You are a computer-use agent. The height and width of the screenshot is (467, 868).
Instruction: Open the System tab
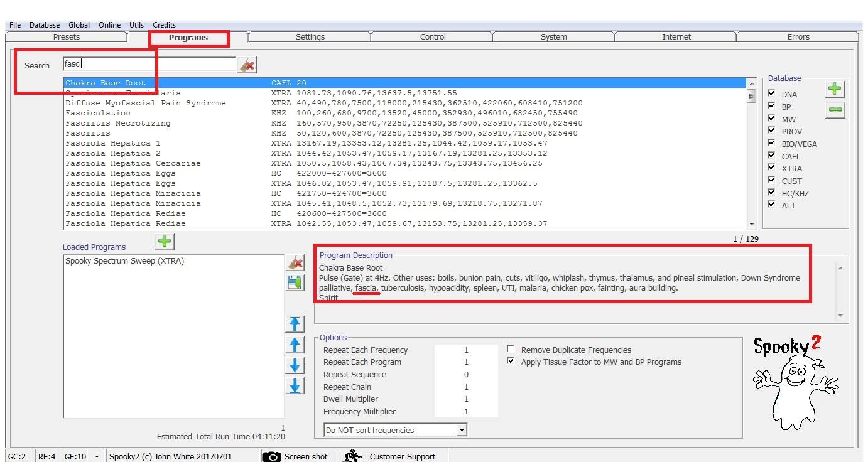point(554,37)
